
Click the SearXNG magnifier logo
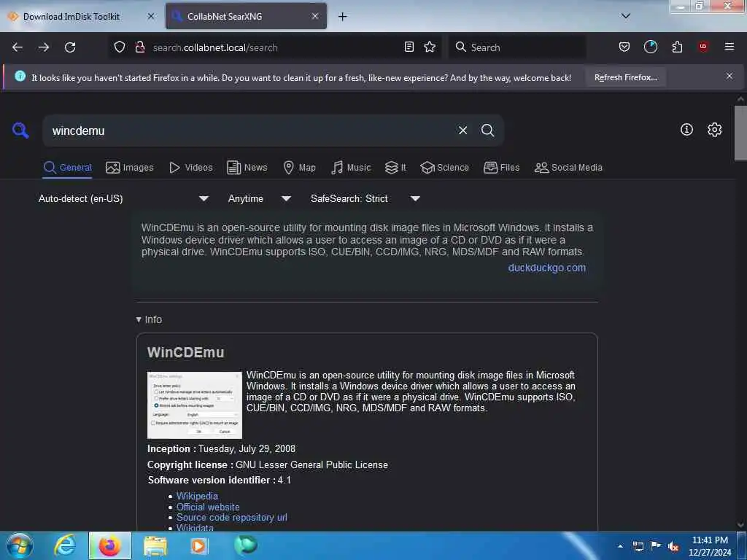pos(20,130)
